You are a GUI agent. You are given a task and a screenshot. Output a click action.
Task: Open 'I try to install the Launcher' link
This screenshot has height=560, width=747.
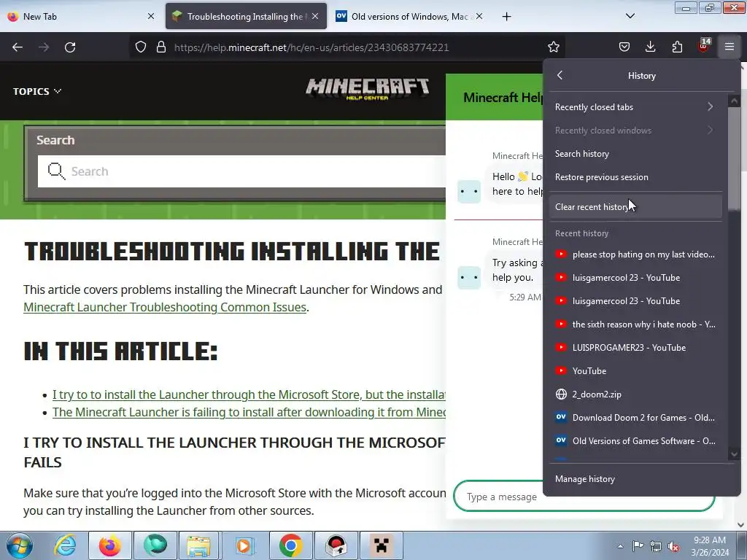click(x=249, y=394)
